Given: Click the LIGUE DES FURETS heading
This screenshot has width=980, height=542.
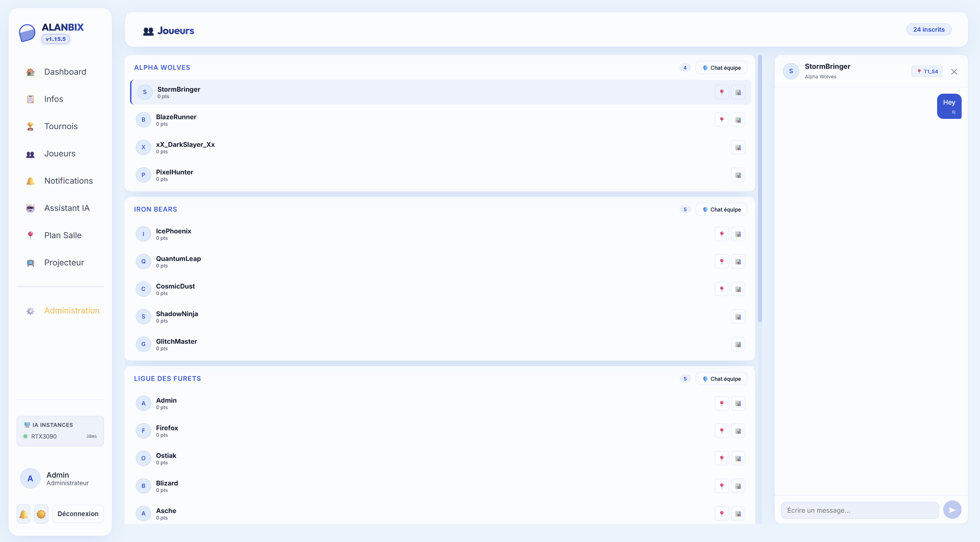Looking at the screenshot, I should tap(168, 379).
